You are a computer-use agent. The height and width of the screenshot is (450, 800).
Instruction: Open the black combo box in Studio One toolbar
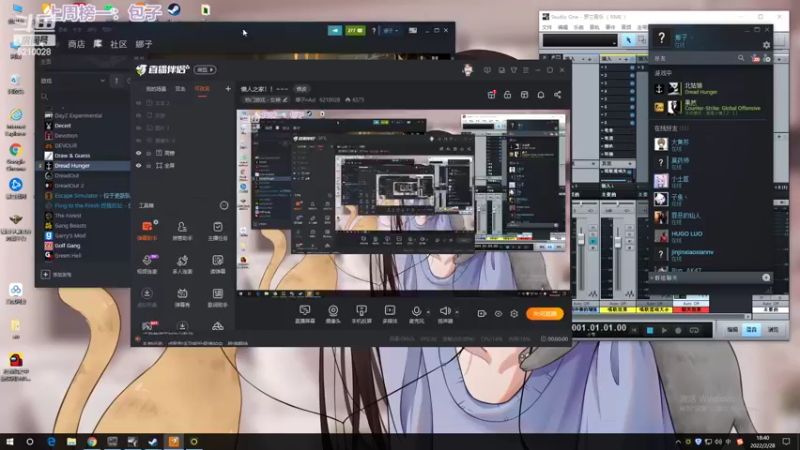pyautogui.click(x=580, y=40)
